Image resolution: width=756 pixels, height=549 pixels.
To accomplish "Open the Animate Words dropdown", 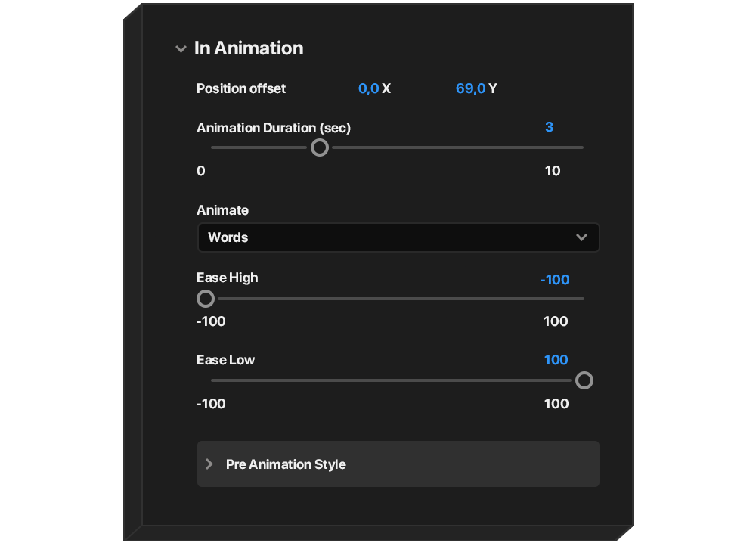I will [x=398, y=237].
